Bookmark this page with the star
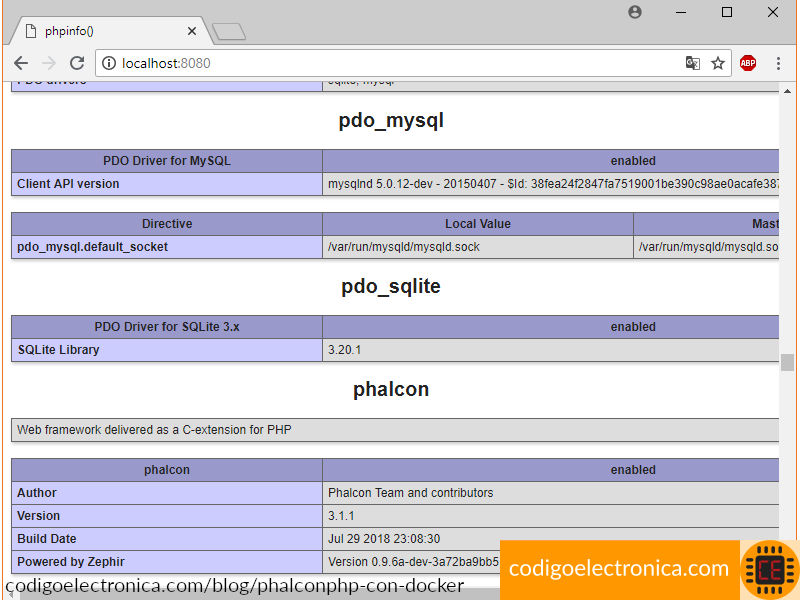Screen dimensions: 800x600 point(718,63)
